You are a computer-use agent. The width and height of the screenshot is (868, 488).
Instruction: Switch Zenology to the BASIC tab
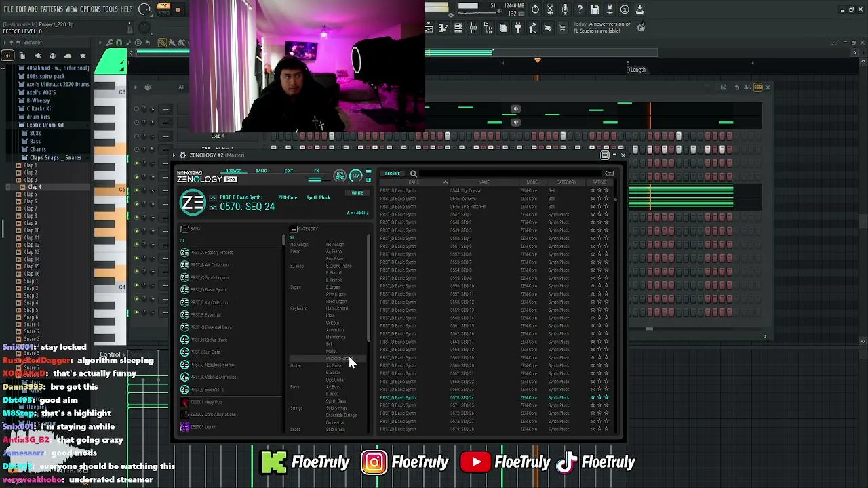pos(261,171)
